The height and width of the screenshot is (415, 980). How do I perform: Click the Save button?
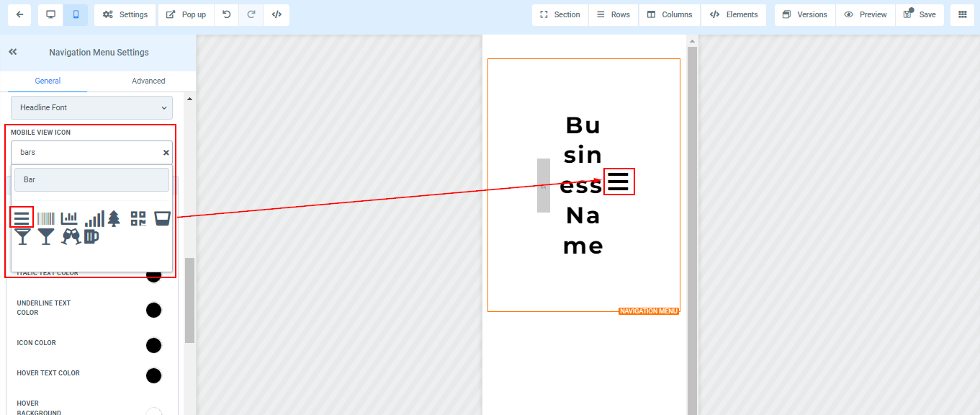[920, 14]
